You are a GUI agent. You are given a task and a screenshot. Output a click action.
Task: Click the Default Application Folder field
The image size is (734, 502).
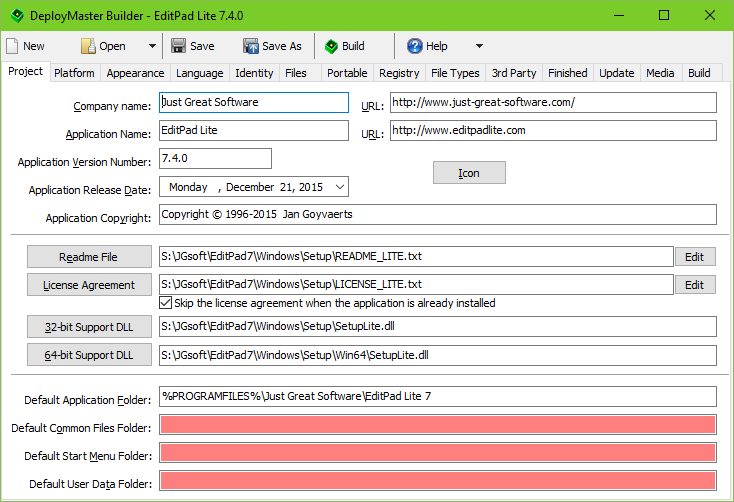pos(438,397)
